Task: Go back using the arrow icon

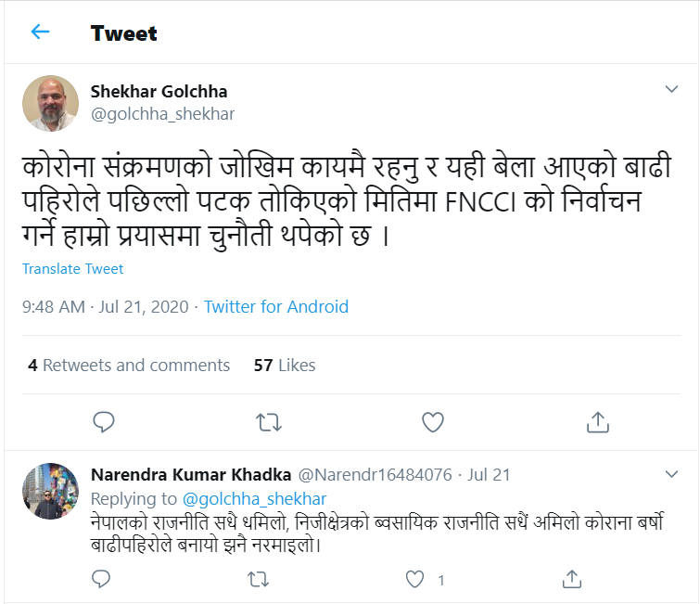Action: click(40, 32)
